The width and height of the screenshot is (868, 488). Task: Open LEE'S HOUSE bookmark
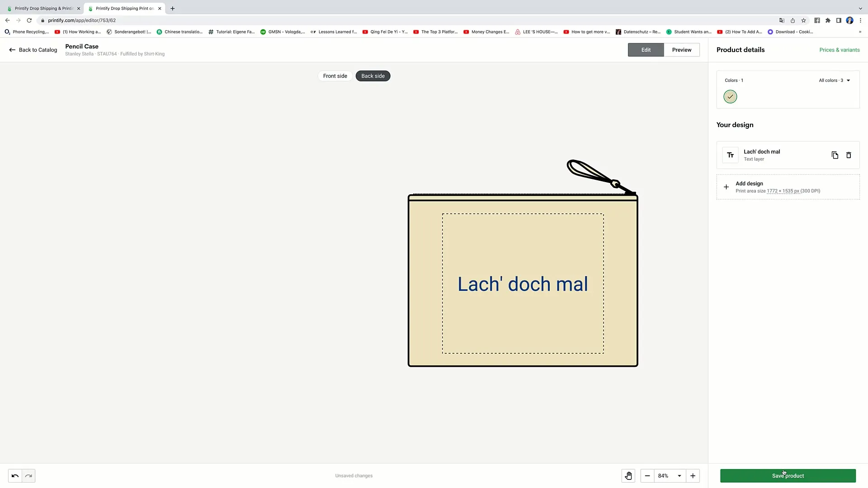(x=537, y=32)
